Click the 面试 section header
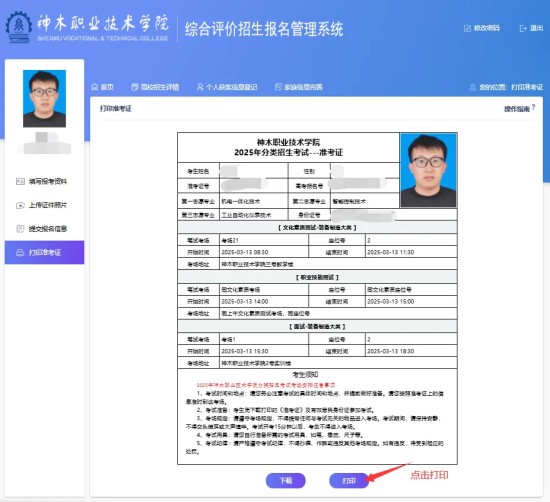 coord(317,327)
